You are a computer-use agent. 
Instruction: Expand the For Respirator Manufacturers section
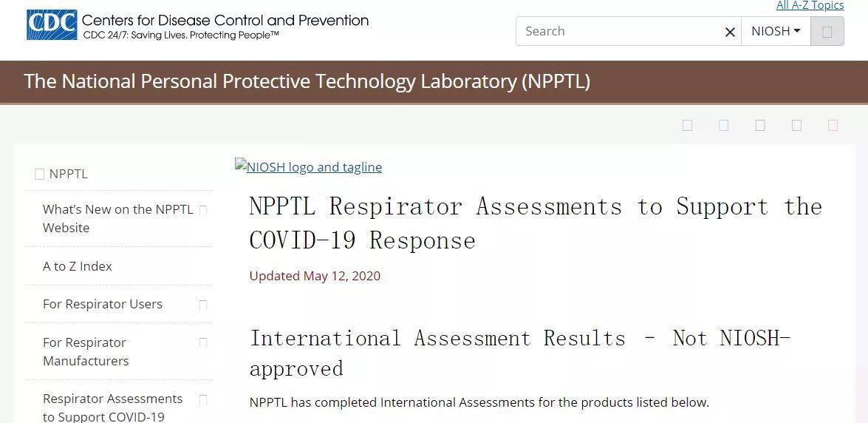click(x=203, y=342)
